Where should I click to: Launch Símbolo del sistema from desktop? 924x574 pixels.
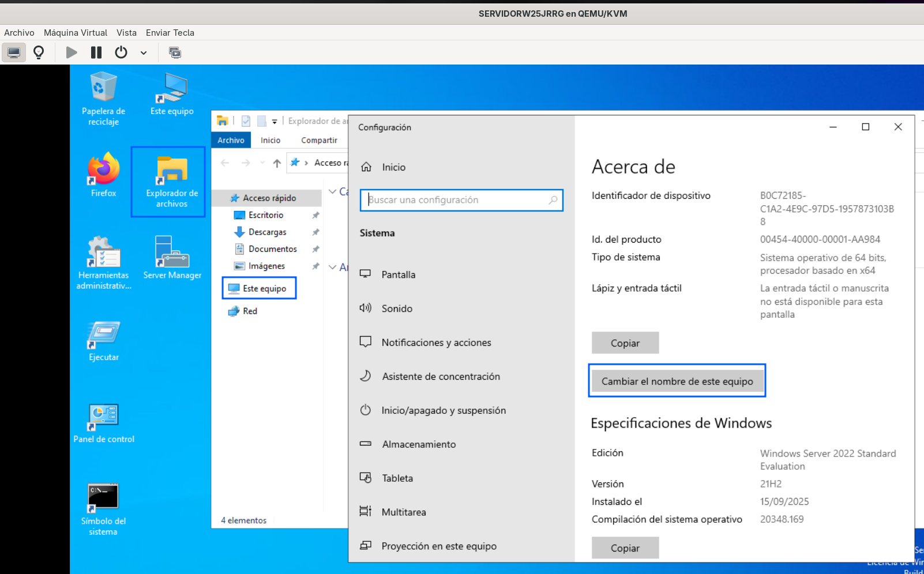pyautogui.click(x=104, y=509)
